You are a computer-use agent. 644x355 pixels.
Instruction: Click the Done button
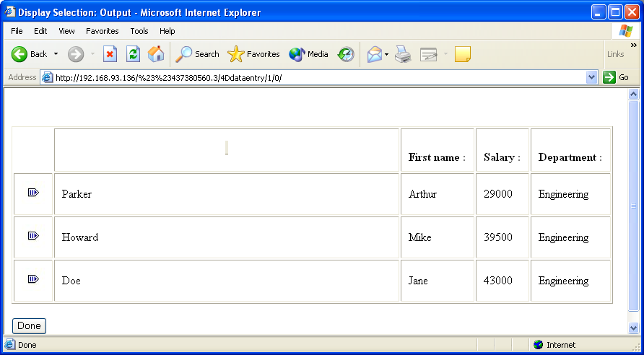[29, 326]
